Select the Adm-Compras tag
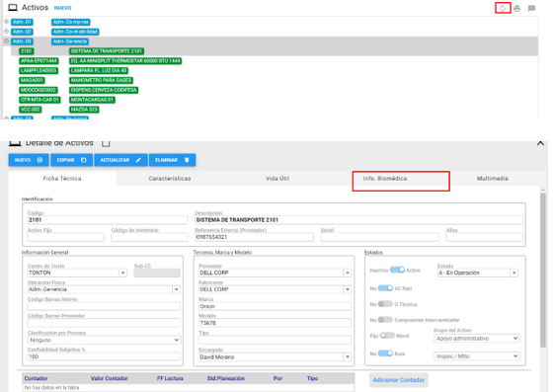This screenshot has height=392, width=554. click(x=71, y=22)
